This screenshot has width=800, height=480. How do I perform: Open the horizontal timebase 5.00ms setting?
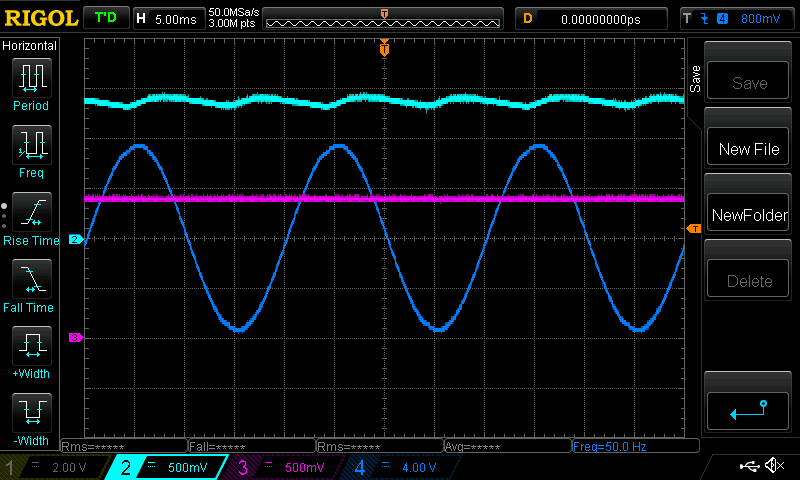click(x=167, y=18)
